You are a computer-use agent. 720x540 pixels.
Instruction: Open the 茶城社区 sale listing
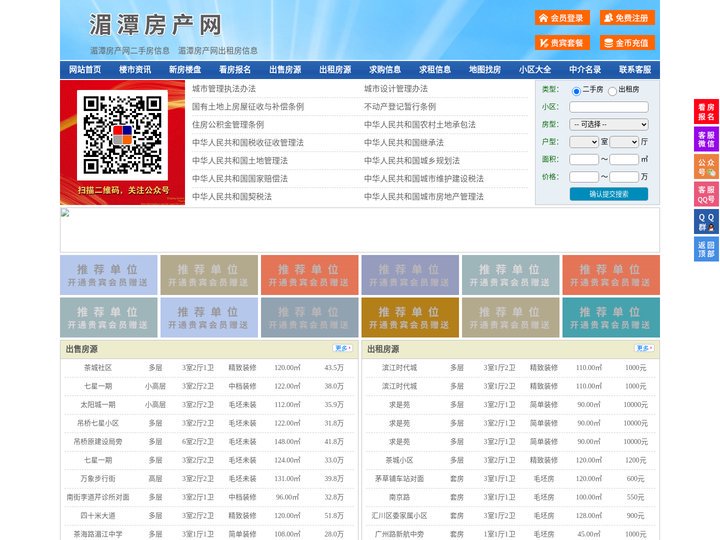tap(98, 368)
